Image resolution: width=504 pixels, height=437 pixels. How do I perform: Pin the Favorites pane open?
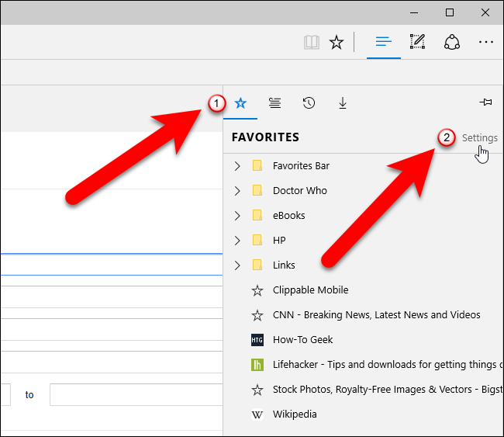point(486,102)
